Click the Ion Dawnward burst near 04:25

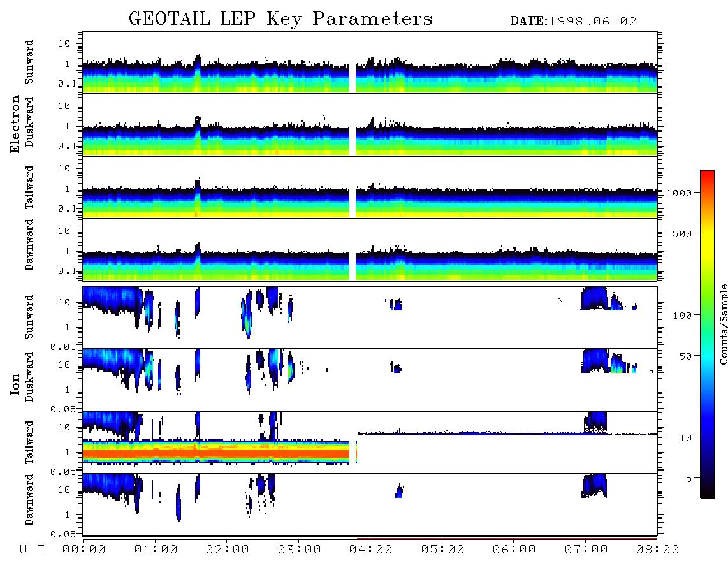pyautogui.click(x=399, y=491)
